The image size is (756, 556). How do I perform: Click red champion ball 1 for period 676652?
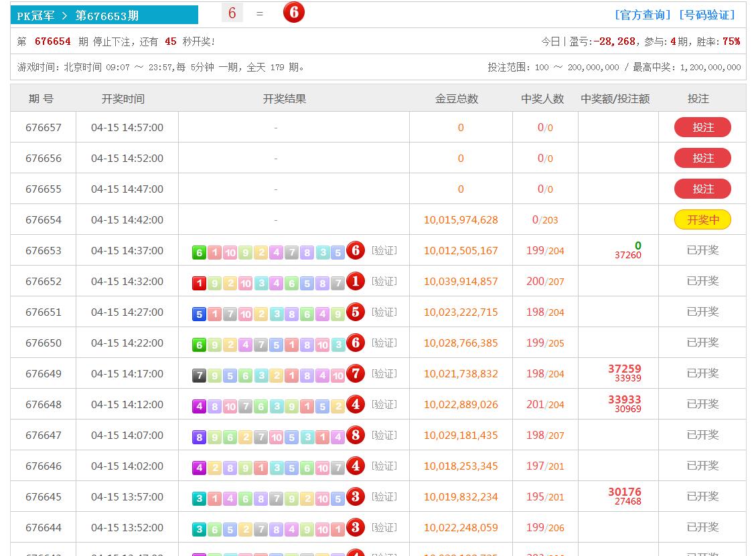[x=356, y=282]
